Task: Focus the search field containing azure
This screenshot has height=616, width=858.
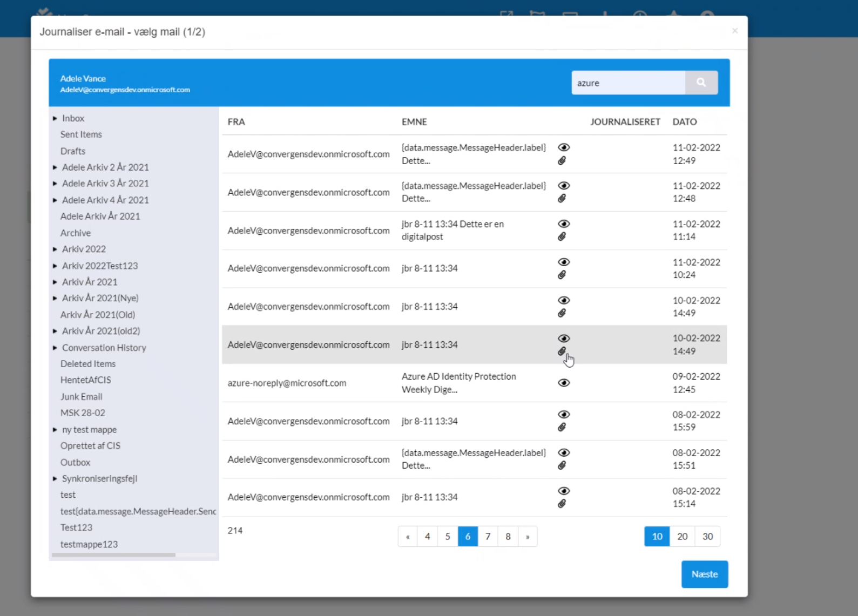Action: coord(628,83)
